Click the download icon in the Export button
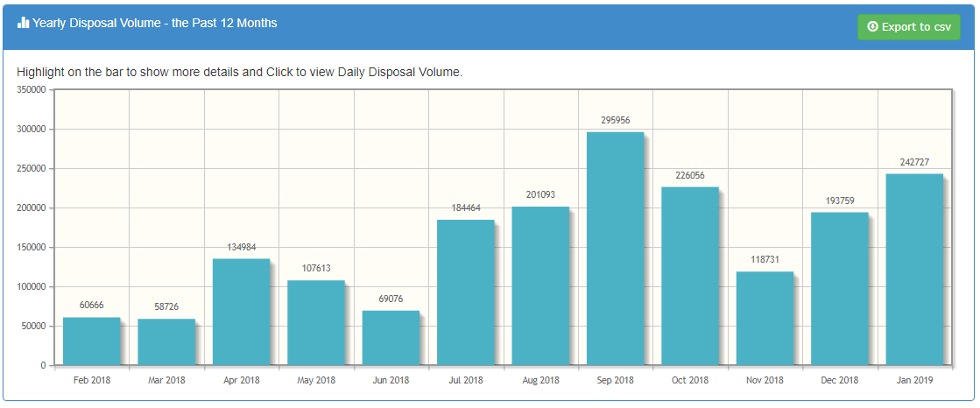980x408 pixels. coord(873,27)
